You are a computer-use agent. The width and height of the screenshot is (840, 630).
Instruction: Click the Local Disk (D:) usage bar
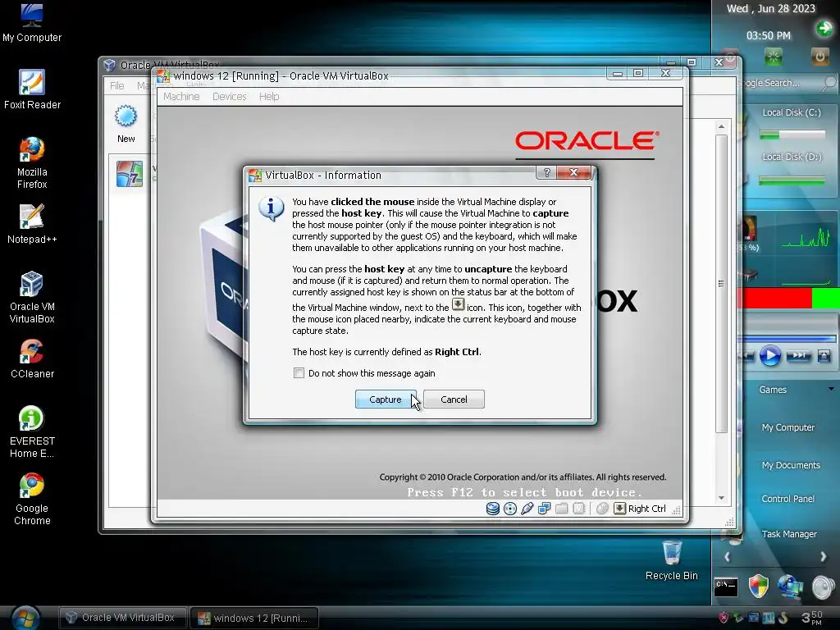792,180
